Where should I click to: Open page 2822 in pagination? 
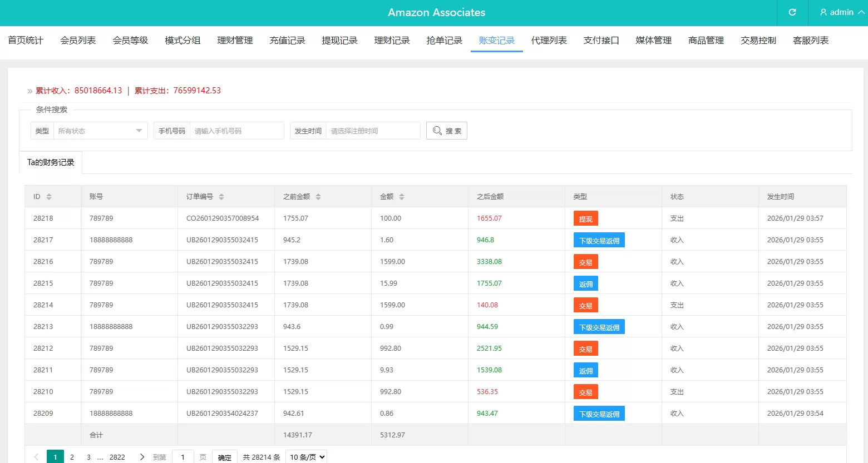117,456
